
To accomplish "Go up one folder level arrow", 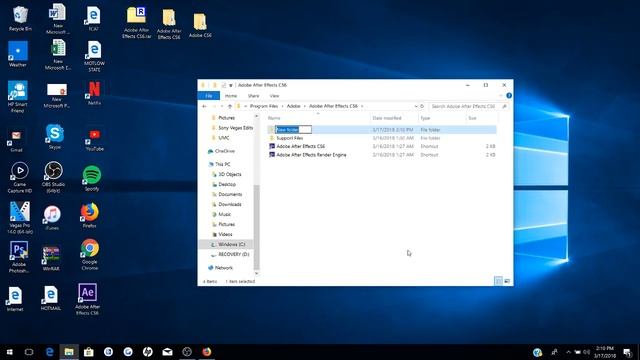I will pos(230,106).
